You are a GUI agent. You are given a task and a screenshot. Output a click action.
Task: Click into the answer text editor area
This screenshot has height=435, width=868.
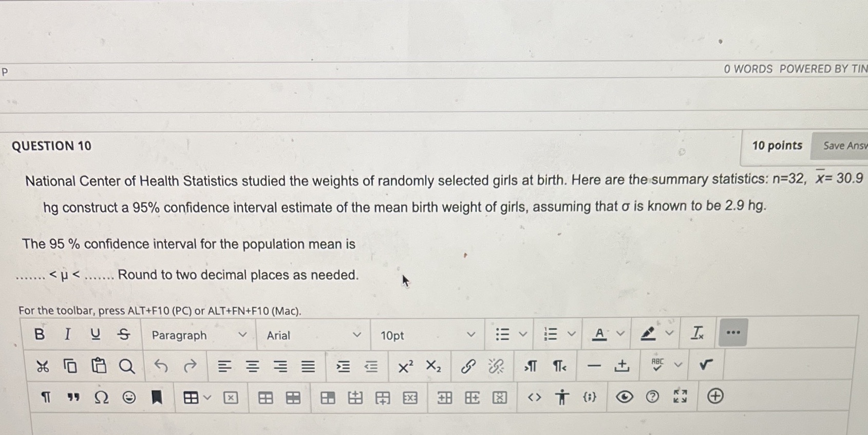coord(440,424)
